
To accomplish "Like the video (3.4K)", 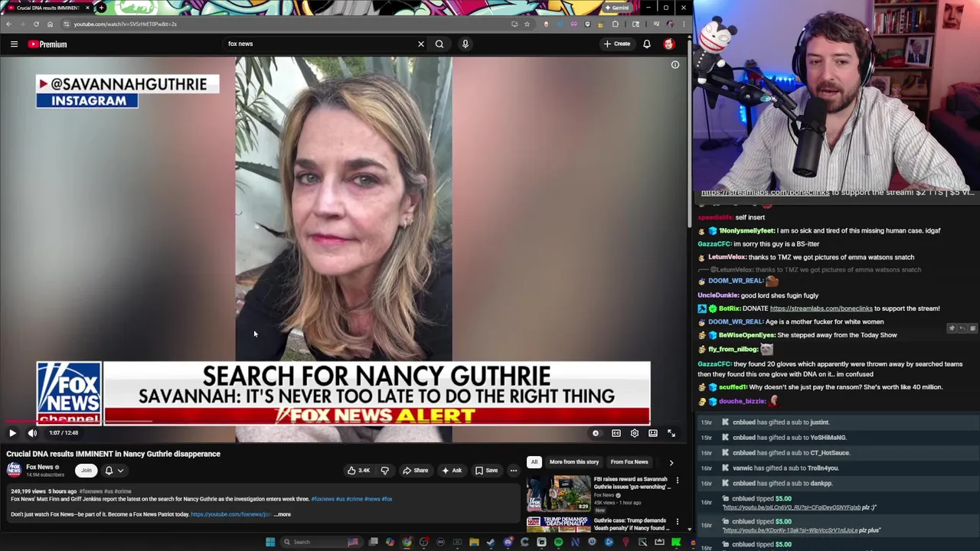I will pos(358,471).
